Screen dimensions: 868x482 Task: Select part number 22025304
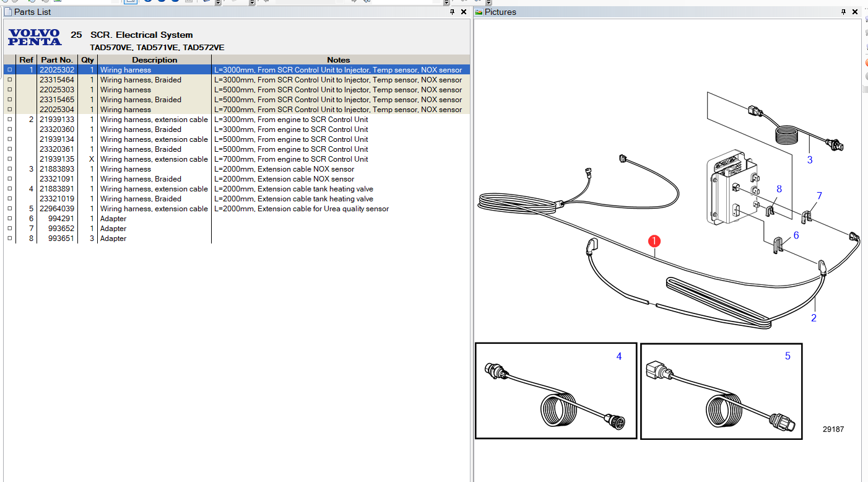click(x=57, y=110)
